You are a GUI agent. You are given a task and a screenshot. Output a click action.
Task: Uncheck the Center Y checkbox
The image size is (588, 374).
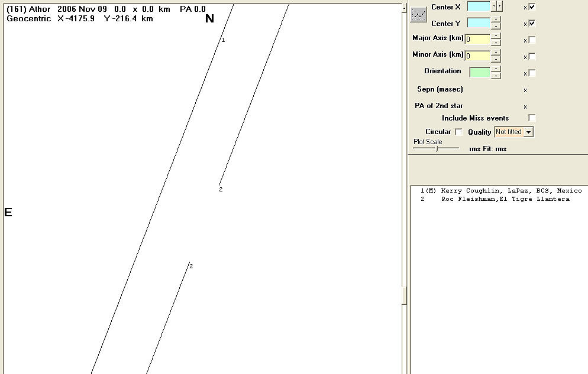[x=532, y=23]
